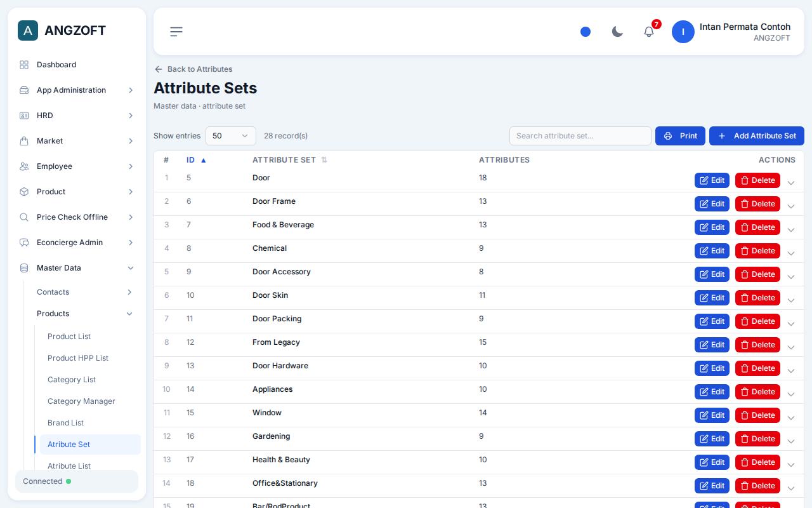The width and height of the screenshot is (812, 508).
Task: Expand row details for Window
Action: (x=791, y=418)
